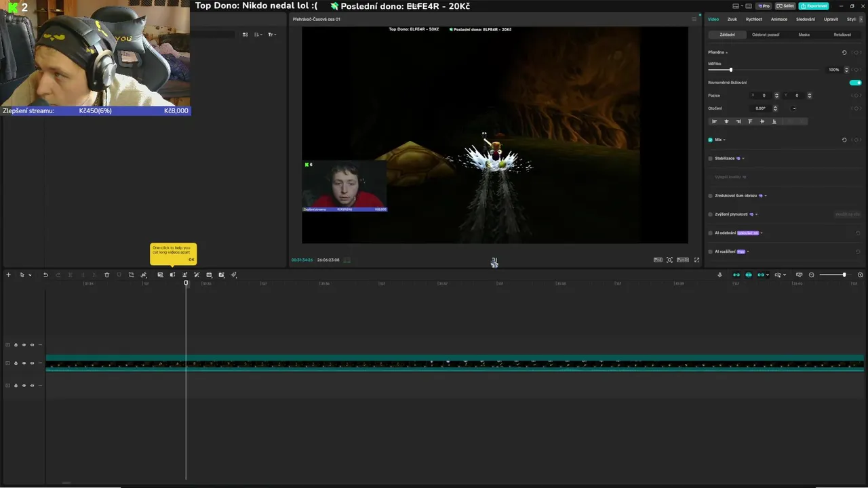Align top icon in alignment row
Image resolution: width=868 pixels, height=488 pixels.
[750, 121]
